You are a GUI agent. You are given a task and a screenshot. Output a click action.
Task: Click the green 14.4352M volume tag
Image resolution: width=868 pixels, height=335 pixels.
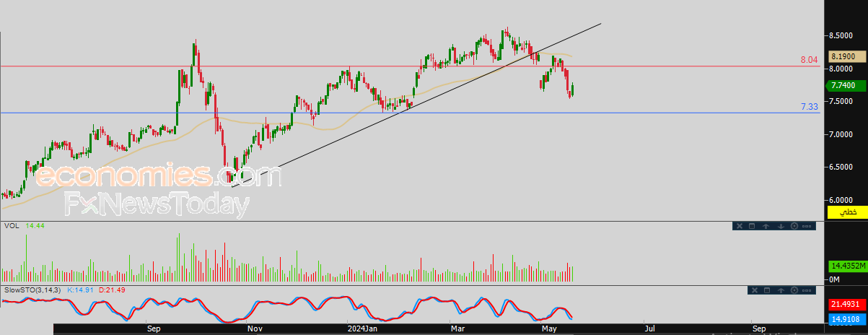tap(847, 266)
